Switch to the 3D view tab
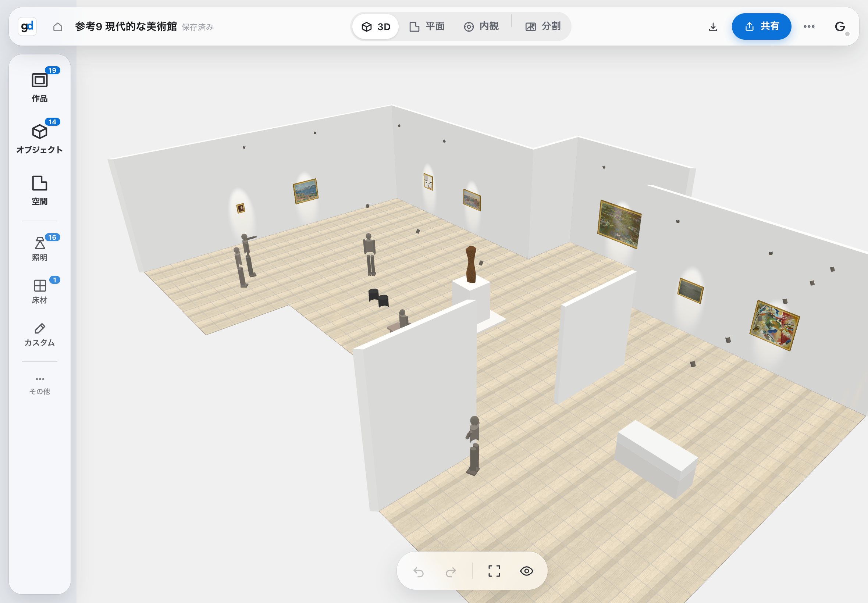Viewport: 868px width, 603px height. (376, 26)
